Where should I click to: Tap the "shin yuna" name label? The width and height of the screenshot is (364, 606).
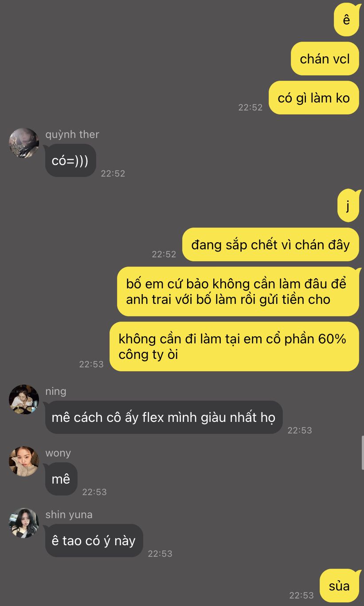(x=69, y=515)
